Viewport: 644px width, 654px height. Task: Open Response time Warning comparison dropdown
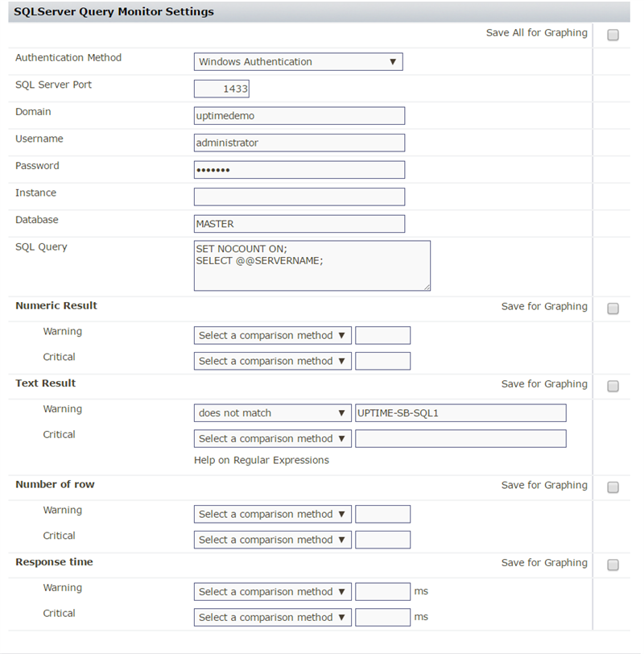coord(273,592)
